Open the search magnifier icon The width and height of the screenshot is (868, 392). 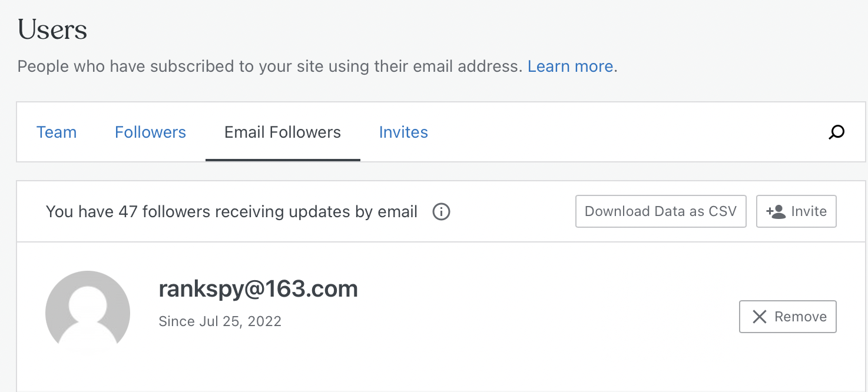pos(836,132)
